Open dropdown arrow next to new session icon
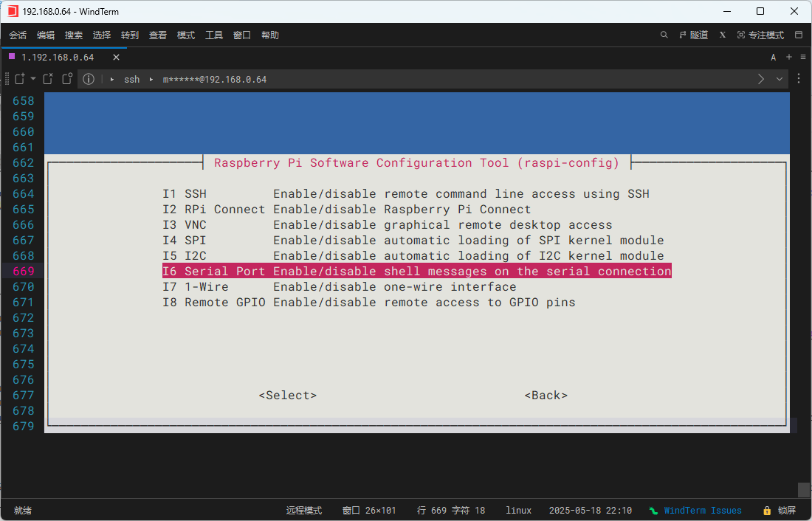Viewport: 812px width, 521px height. pos(32,79)
